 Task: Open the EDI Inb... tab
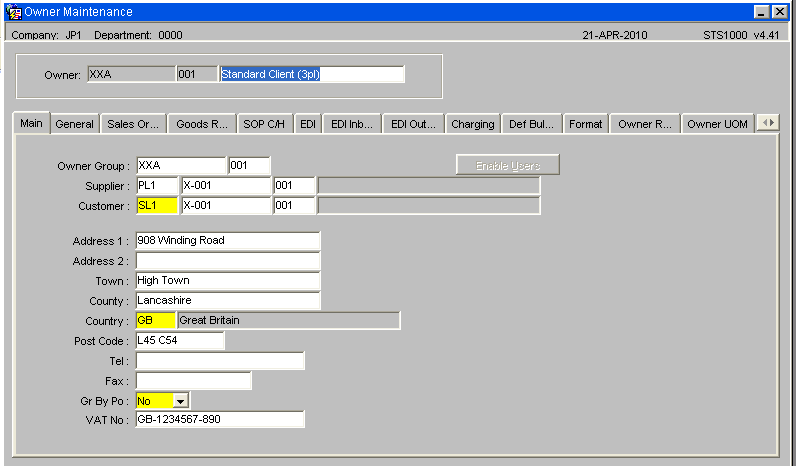point(352,124)
